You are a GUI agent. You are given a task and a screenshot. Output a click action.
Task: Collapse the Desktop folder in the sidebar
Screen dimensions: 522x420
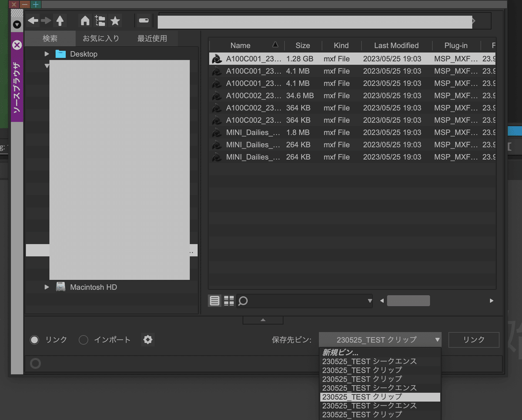(x=47, y=54)
